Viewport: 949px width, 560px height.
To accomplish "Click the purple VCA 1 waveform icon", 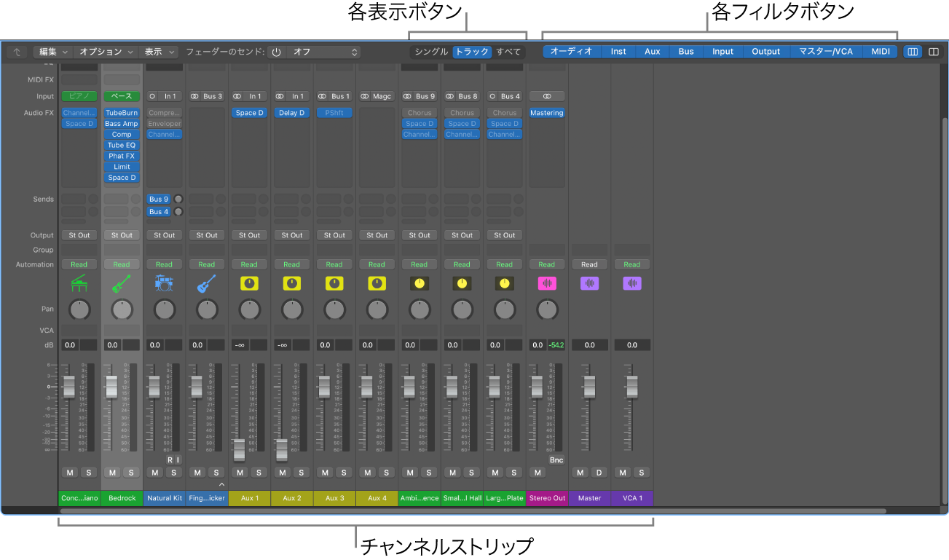I will click(x=631, y=283).
